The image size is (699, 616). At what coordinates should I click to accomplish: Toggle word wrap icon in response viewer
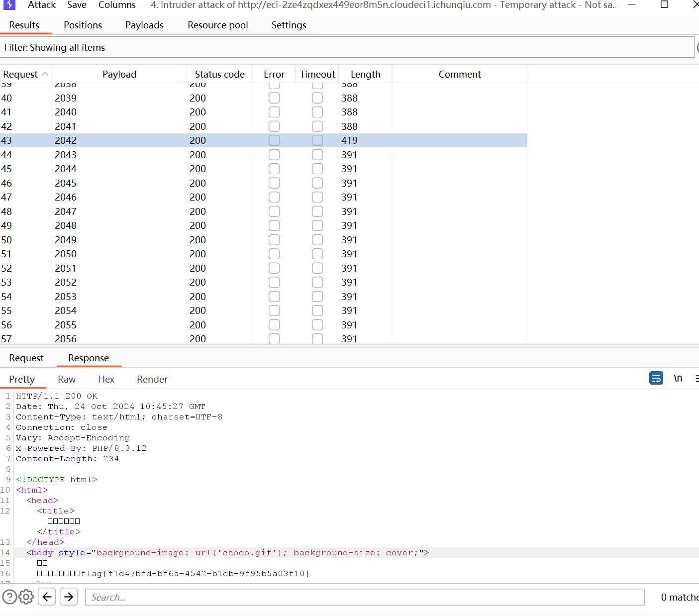coord(656,378)
